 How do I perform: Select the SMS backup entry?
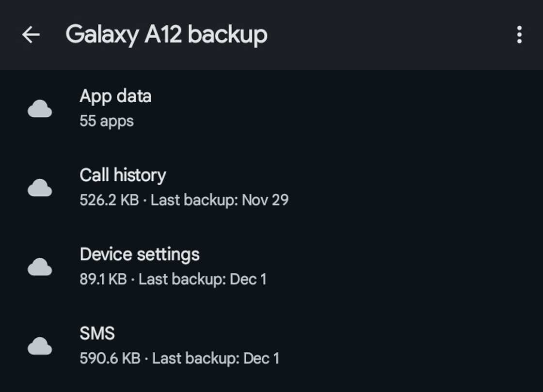point(97,333)
